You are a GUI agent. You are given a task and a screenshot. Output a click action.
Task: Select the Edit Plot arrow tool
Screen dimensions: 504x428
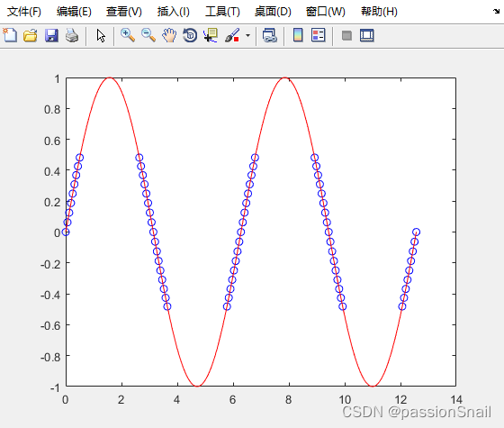(101, 35)
